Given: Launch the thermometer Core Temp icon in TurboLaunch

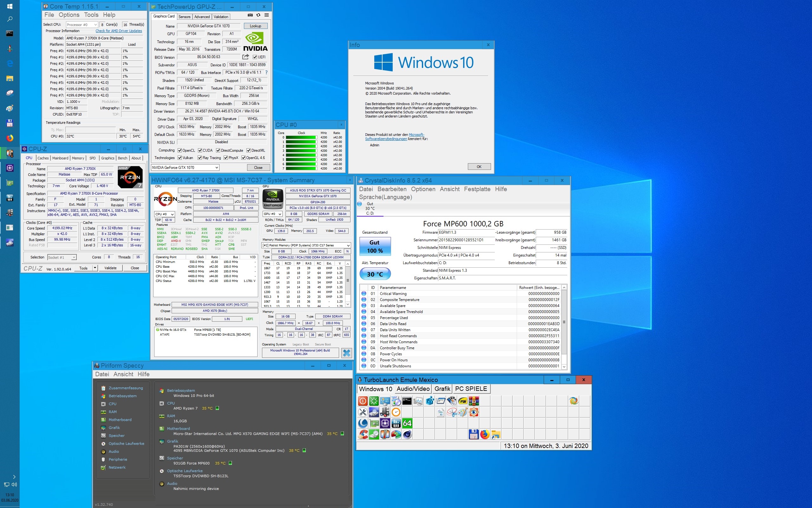Looking at the screenshot, I should click(385, 434).
